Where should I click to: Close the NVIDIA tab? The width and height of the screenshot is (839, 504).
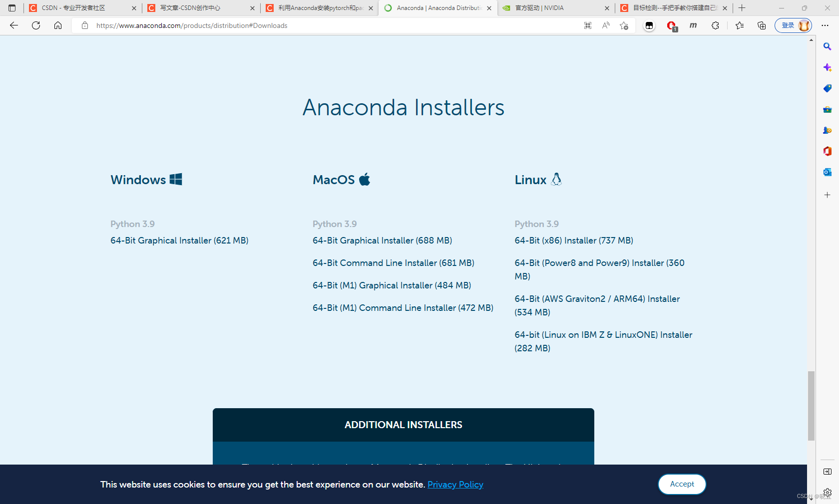pyautogui.click(x=607, y=8)
